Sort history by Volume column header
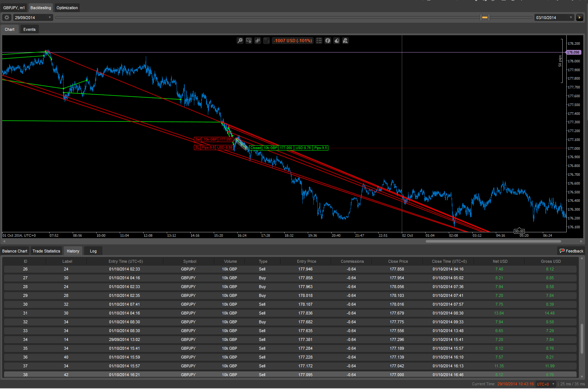The height and width of the screenshot is (389, 588). pyautogui.click(x=231, y=261)
